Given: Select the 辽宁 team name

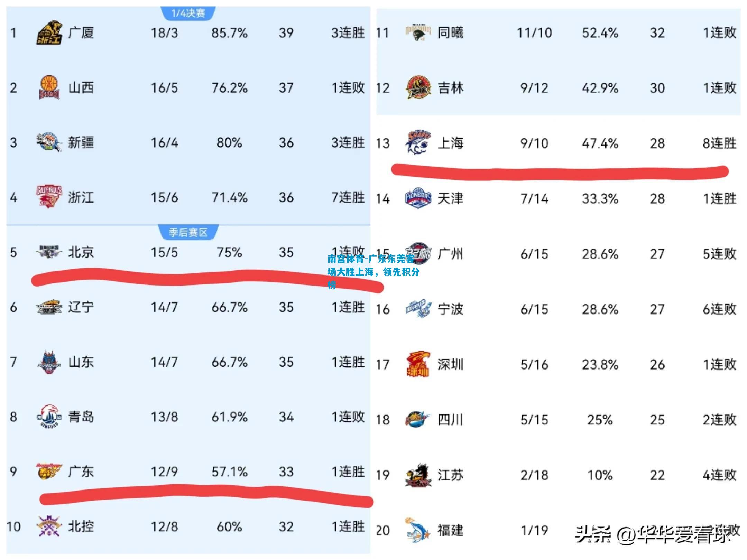Looking at the screenshot, I should coord(81,307).
